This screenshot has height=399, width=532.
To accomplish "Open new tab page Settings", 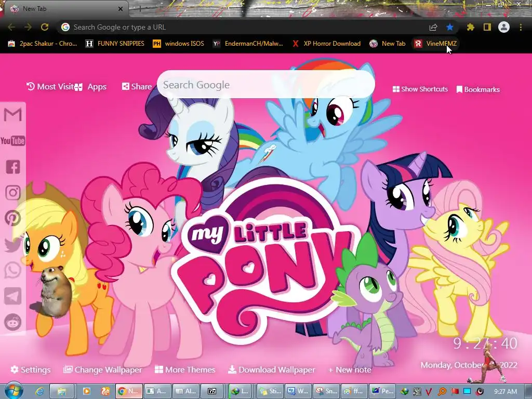I will (x=31, y=369).
